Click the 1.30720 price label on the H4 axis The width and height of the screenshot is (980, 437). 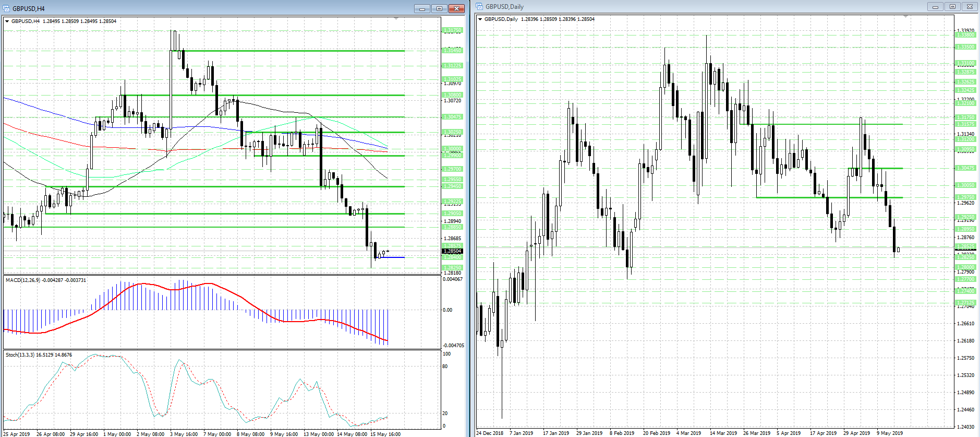click(453, 101)
